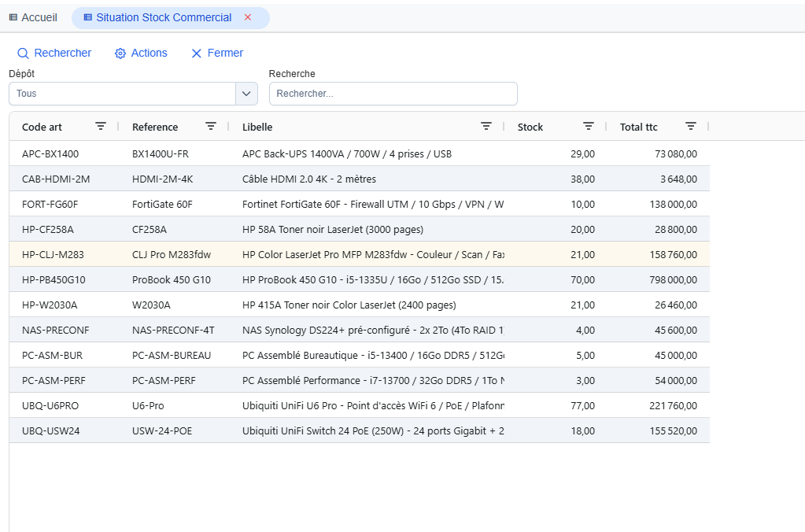Switch to the Accueil tab

point(33,17)
